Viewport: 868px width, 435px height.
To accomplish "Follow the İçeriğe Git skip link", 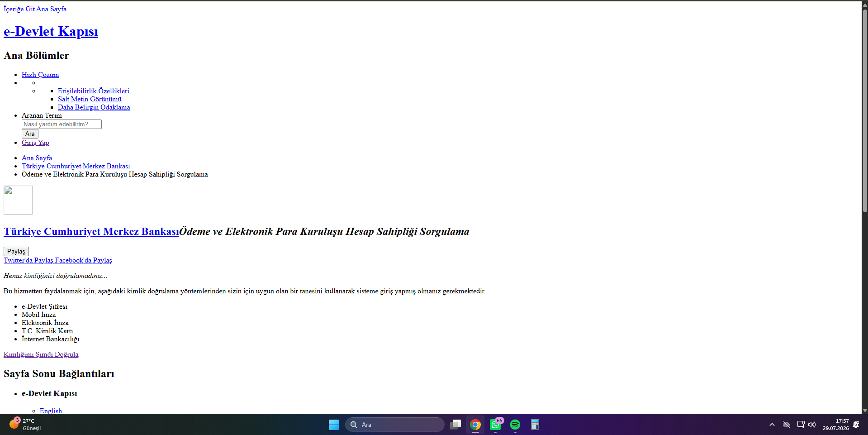I will coord(19,9).
